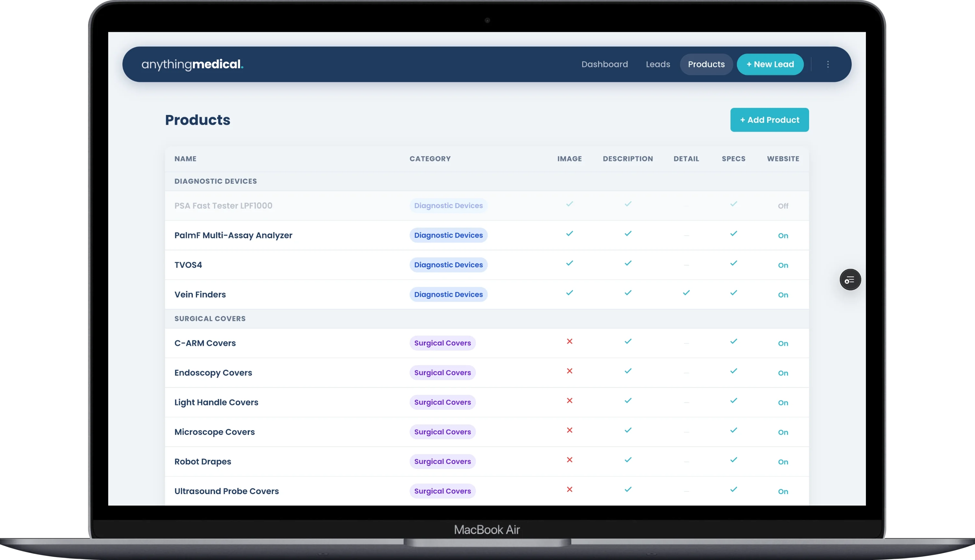Image resolution: width=975 pixels, height=560 pixels.
Task: Click the + Add Product button
Action: tap(769, 120)
